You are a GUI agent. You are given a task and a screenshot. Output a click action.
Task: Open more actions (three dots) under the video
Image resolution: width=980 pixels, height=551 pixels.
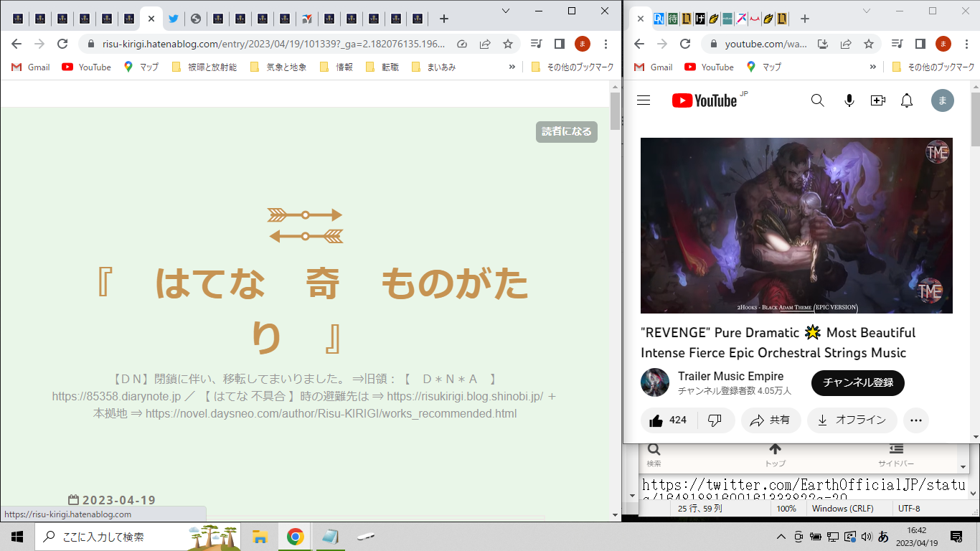pyautogui.click(x=916, y=420)
